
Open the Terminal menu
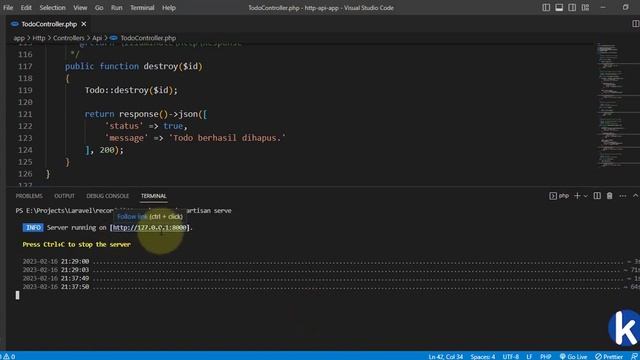point(142,8)
